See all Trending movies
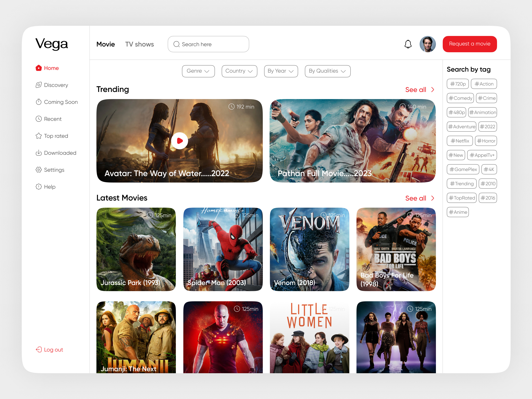532x399 pixels. coord(420,90)
